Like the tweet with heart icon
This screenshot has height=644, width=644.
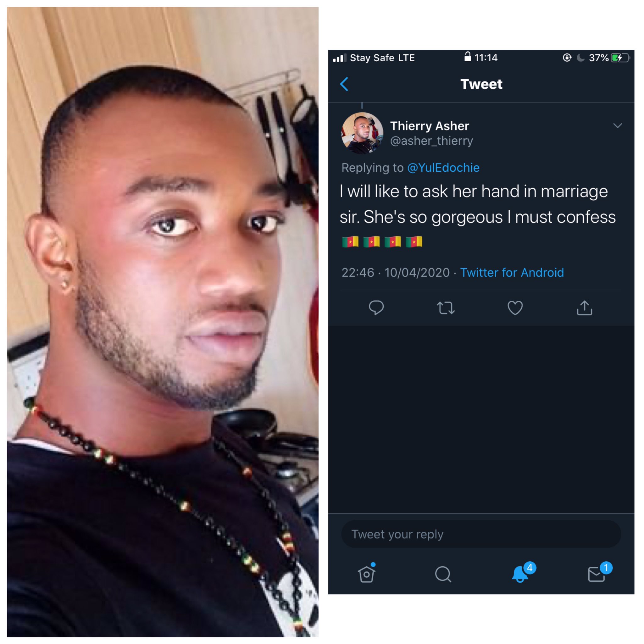(x=515, y=308)
